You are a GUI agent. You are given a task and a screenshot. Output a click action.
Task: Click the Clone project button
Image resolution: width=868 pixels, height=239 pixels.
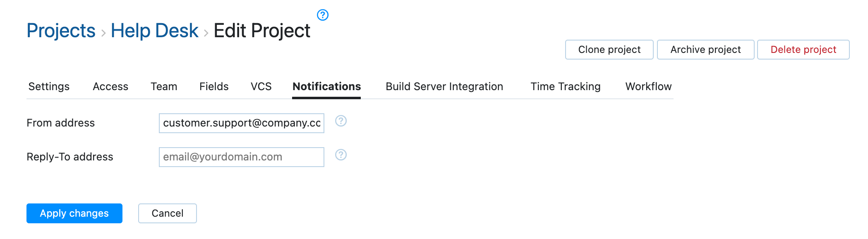point(609,49)
